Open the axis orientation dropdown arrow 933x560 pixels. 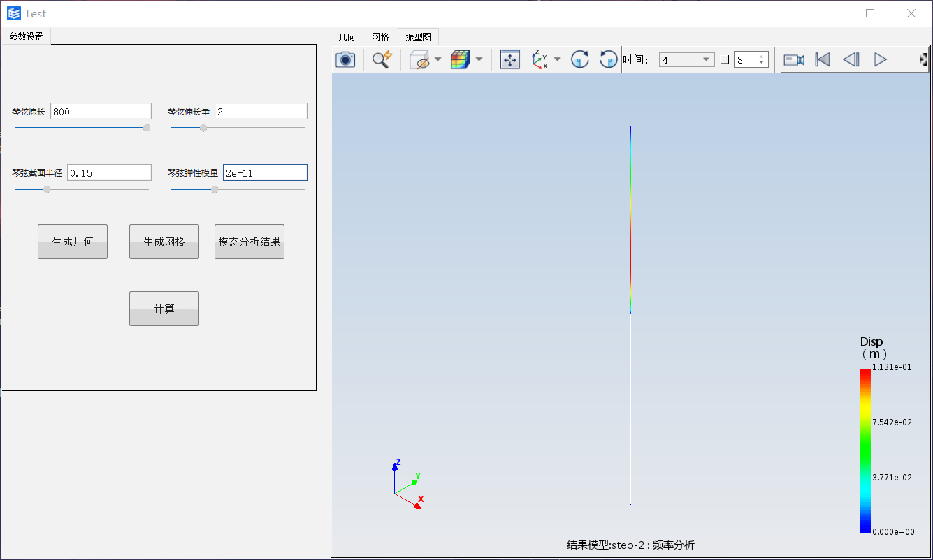(x=557, y=60)
